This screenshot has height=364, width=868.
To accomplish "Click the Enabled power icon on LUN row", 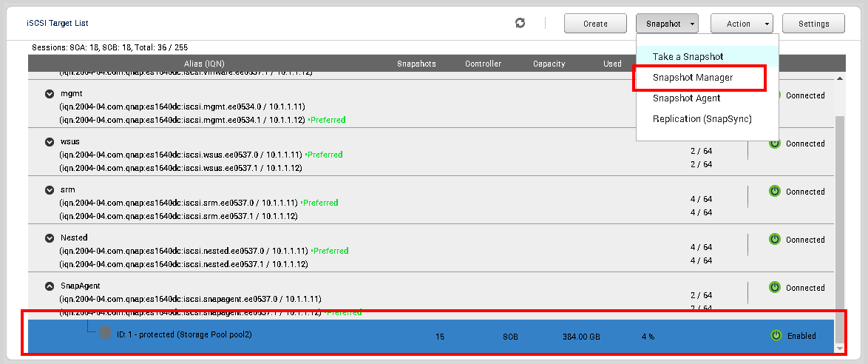I will [x=776, y=335].
